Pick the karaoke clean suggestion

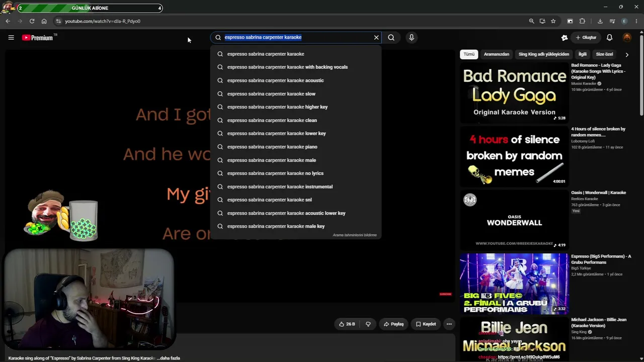[296, 120]
